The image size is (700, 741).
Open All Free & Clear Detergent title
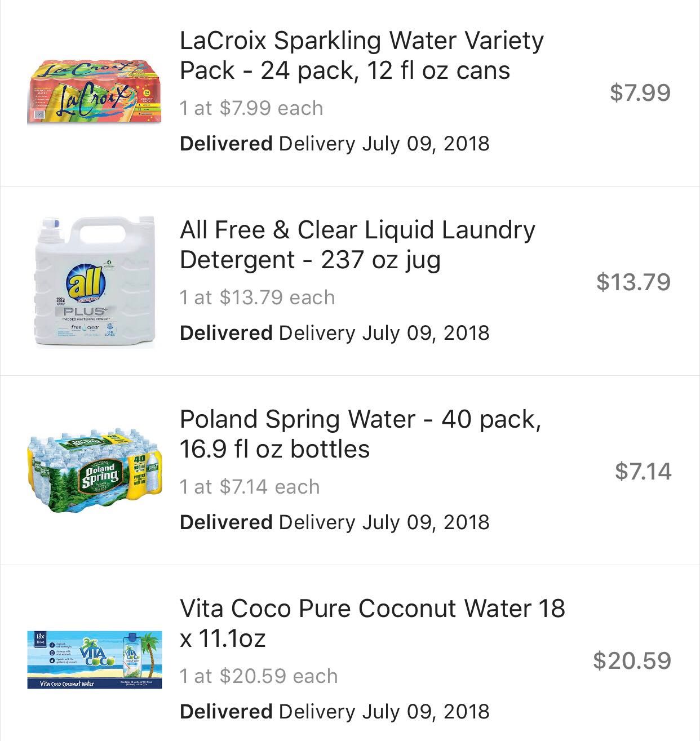[357, 245]
